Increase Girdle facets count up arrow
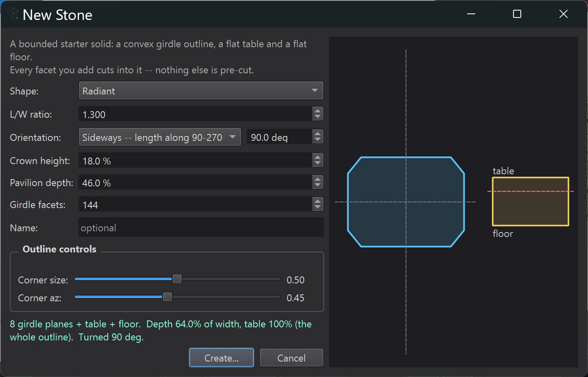This screenshot has height=377, width=588. click(x=318, y=201)
